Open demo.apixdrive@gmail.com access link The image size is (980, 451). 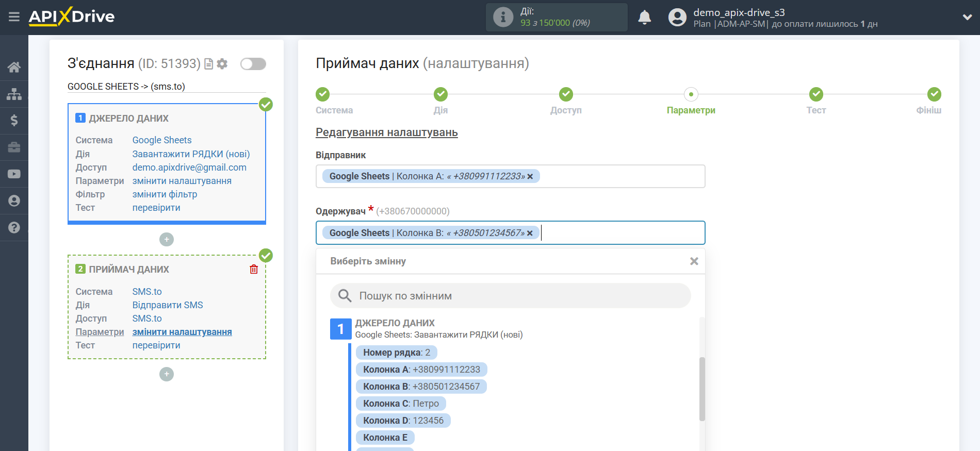189,168
